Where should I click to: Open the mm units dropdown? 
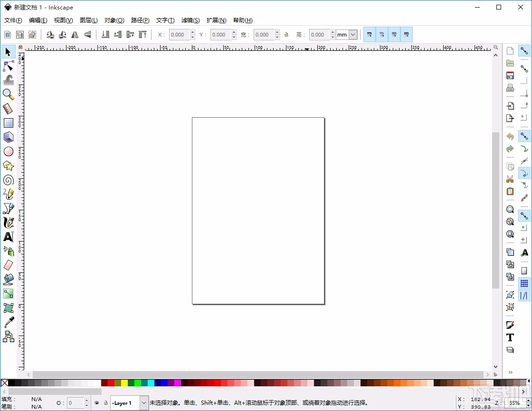(352, 35)
